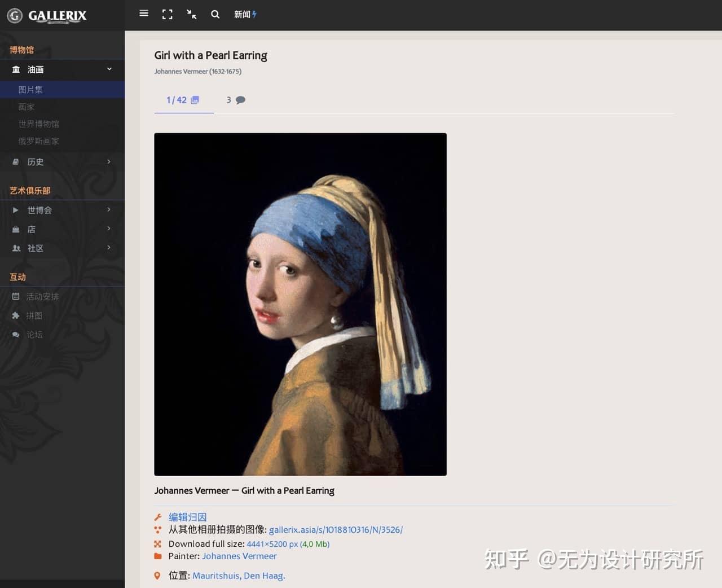Open the hamburger menu in the top bar
Screen dimensions: 722x588
point(144,14)
